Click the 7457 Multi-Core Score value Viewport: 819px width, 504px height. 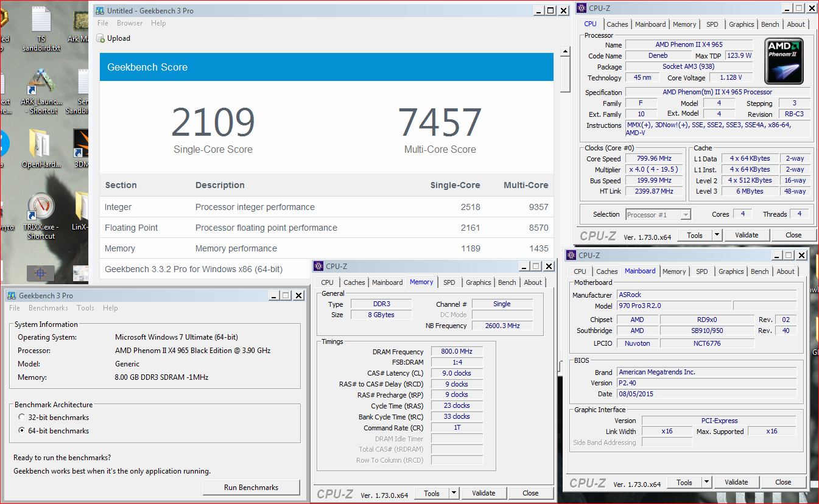pos(440,122)
